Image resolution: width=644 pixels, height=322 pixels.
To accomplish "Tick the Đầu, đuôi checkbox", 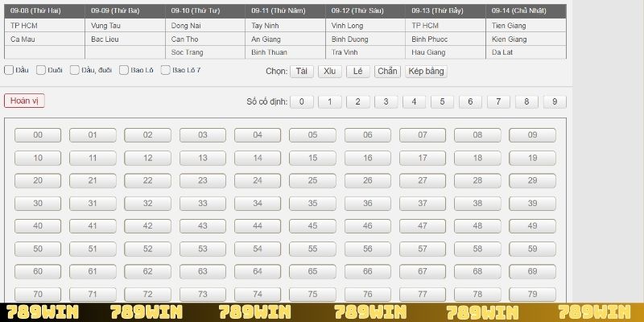I will (76, 70).
